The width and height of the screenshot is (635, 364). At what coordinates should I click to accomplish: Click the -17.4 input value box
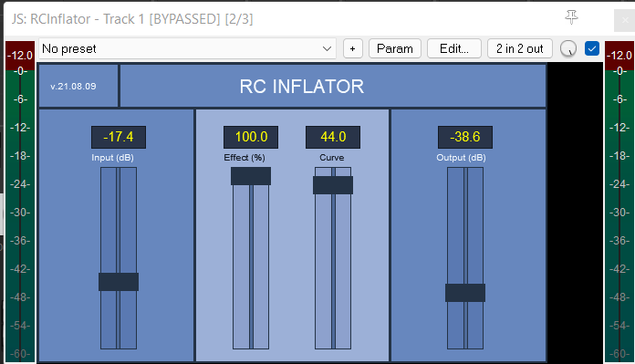tap(119, 137)
